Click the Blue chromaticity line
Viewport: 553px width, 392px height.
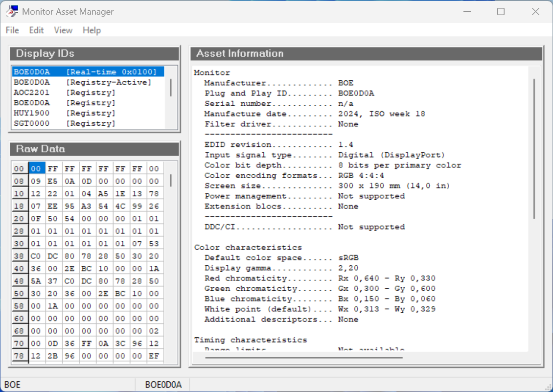click(x=320, y=299)
